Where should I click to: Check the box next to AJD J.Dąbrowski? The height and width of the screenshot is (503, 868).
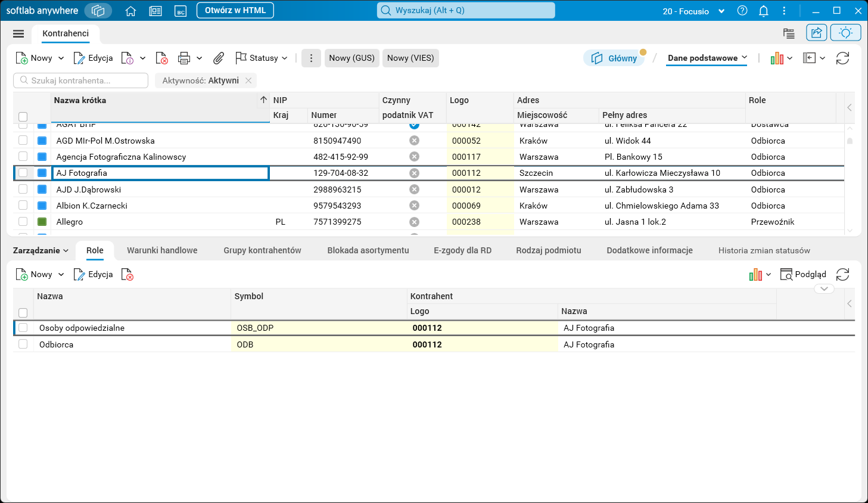coord(23,190)
